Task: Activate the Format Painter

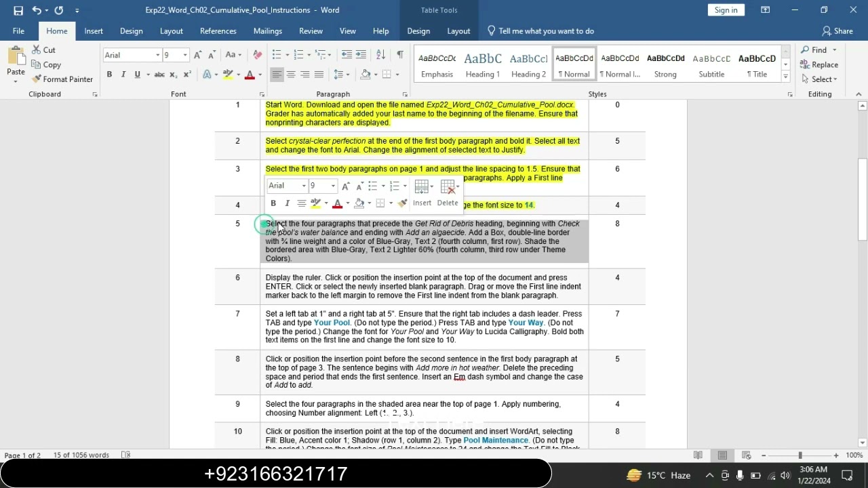Action: [62, 79]
